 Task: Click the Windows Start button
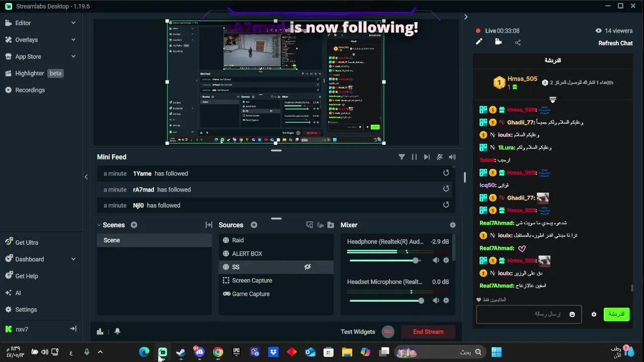pos(497,352)
